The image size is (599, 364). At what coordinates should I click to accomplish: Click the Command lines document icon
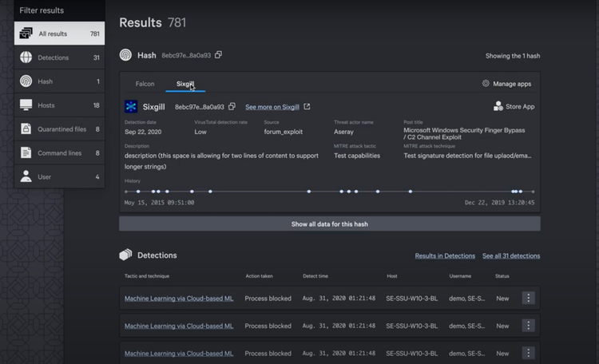point(26,152)
